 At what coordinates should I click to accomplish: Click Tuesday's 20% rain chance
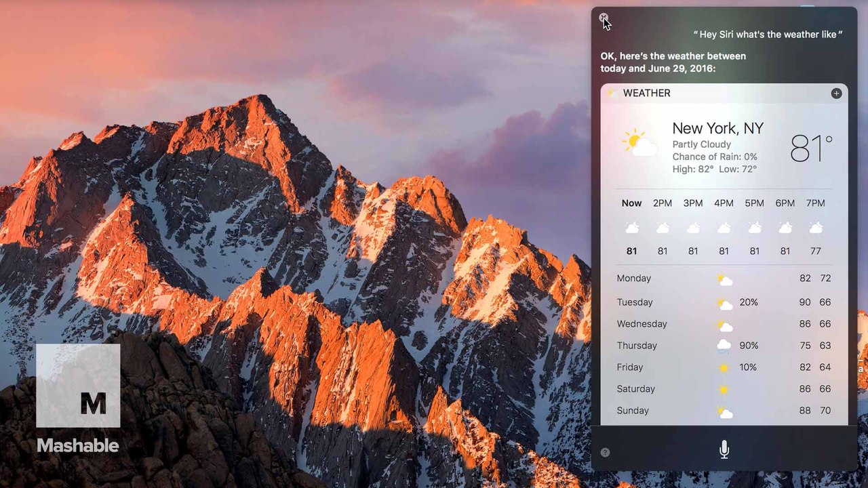[749, 302]
